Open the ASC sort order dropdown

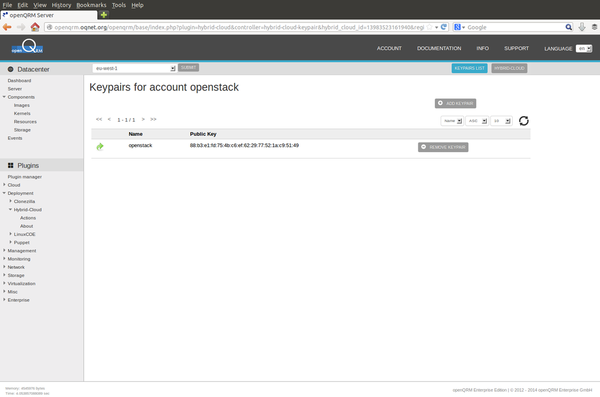pos(477,121)
